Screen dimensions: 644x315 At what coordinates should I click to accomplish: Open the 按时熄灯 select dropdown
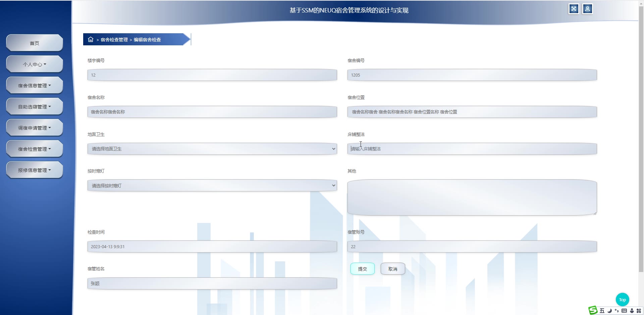[x=212, y=185]
